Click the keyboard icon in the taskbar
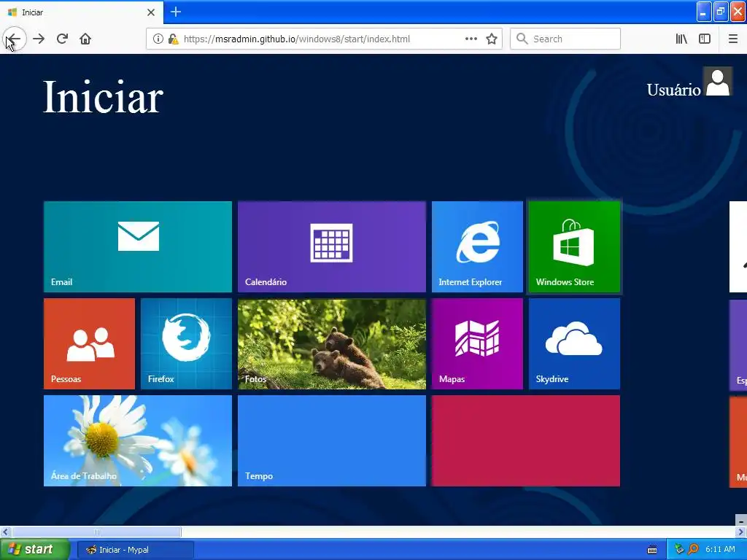 (x=652, y=550)
